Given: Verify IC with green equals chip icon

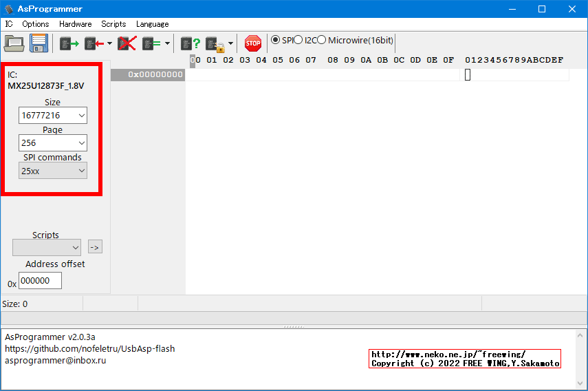Looking at the screenshot, I should 151,43.
